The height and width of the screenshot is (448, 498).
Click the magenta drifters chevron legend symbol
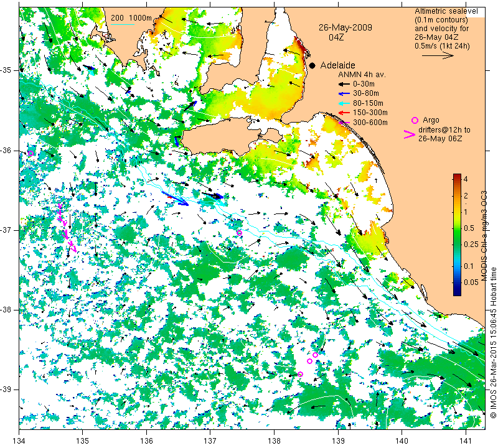pos(410,134)
